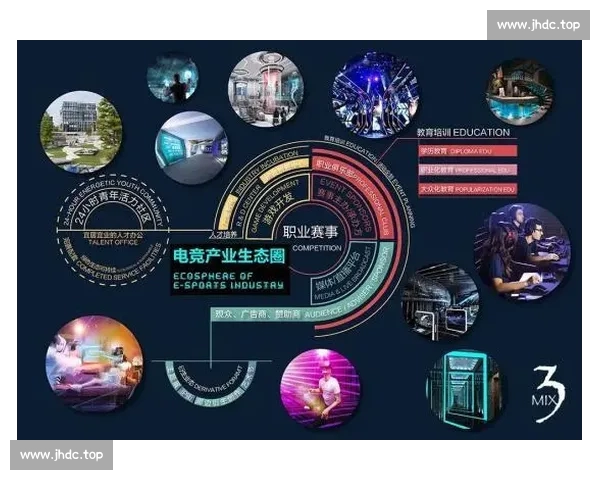Click the '职业赛事' center label

(310, 232)
